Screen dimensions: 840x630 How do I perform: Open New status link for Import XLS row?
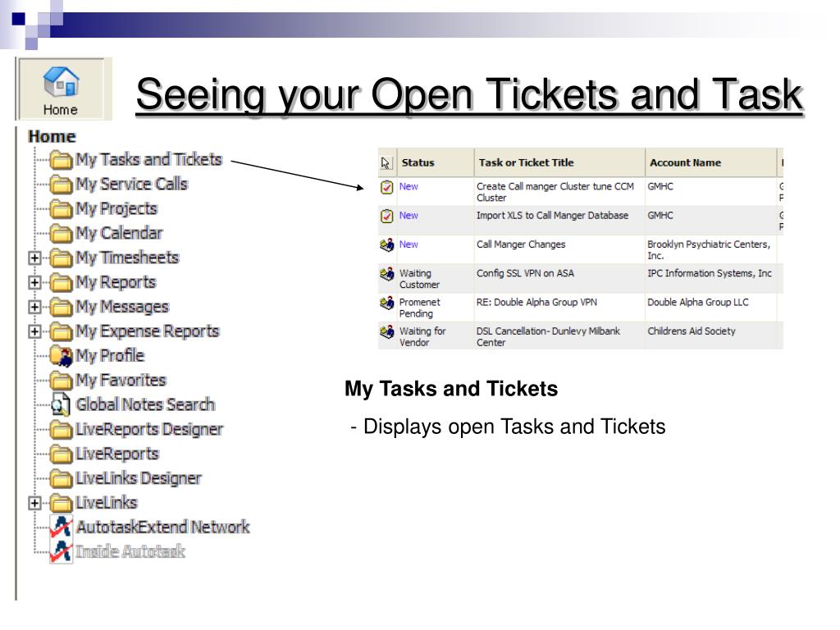[409, 216]
